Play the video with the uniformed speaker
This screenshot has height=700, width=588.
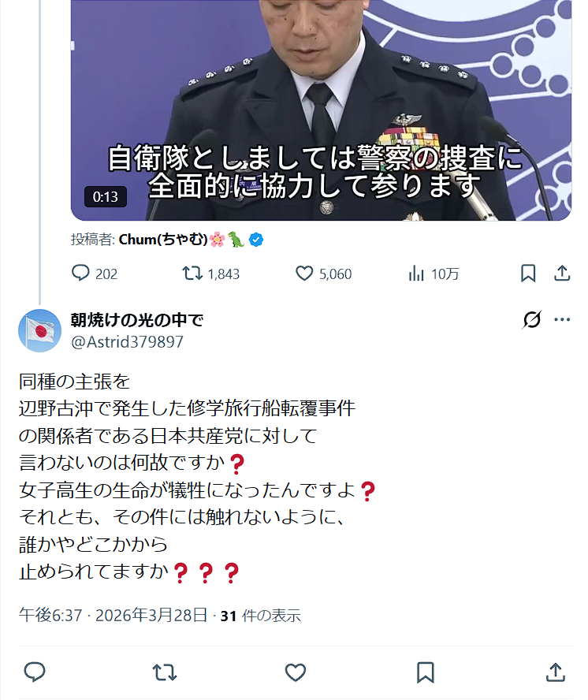pos(321,110)
